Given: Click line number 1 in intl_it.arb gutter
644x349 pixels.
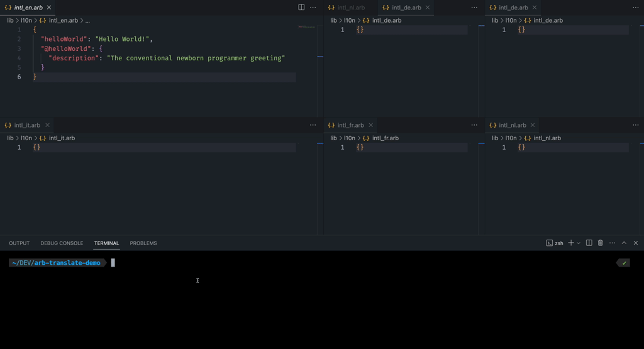Looking at the screenshot, I should (x=19, y=147).
